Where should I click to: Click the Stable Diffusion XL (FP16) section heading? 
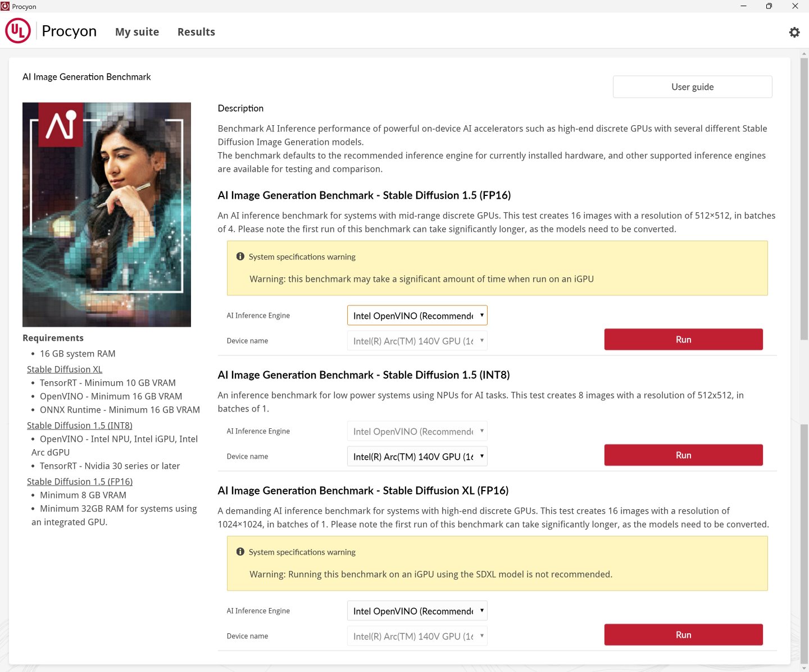pos(363,490)
